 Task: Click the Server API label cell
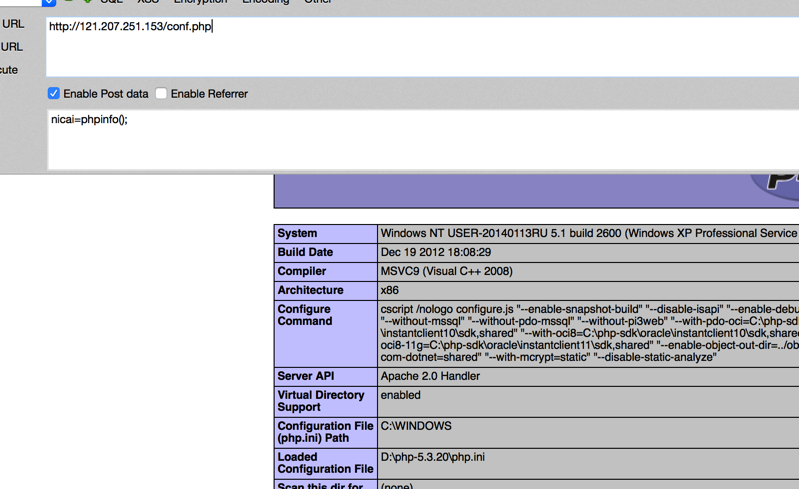[x=326, y=376]
